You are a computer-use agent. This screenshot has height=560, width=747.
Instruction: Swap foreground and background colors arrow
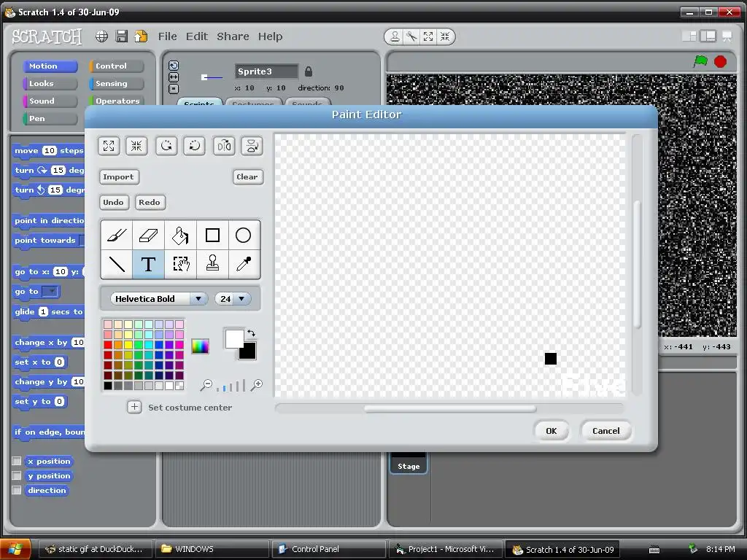pos(251,332)
